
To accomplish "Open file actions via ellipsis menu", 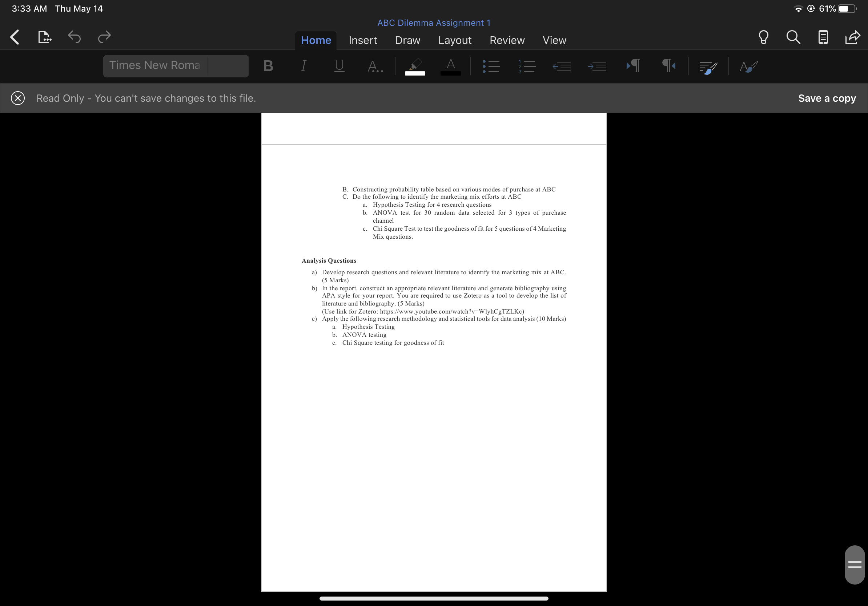I will click(44, 37).
